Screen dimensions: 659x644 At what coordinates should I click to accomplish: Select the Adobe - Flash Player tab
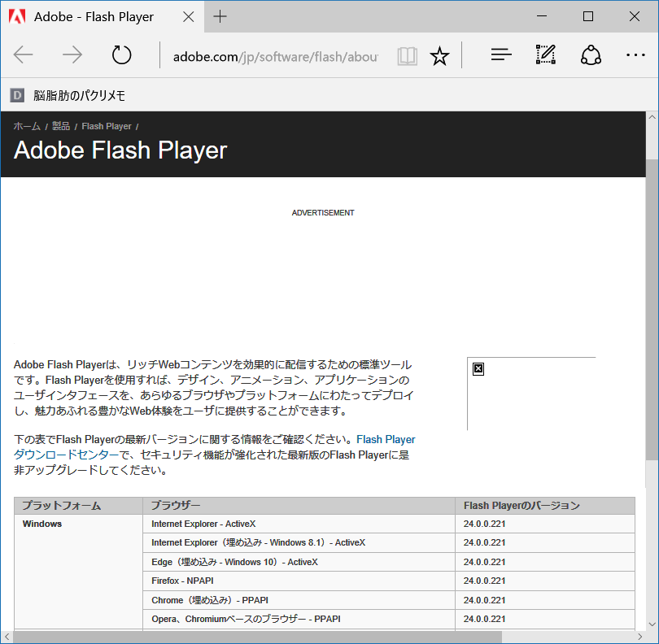click(103, 17)
